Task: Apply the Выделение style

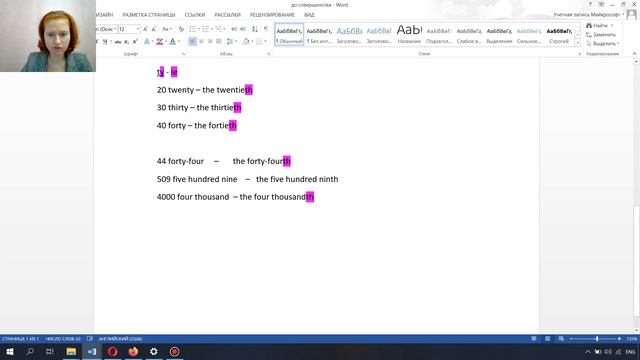Action: pos(499,35)
